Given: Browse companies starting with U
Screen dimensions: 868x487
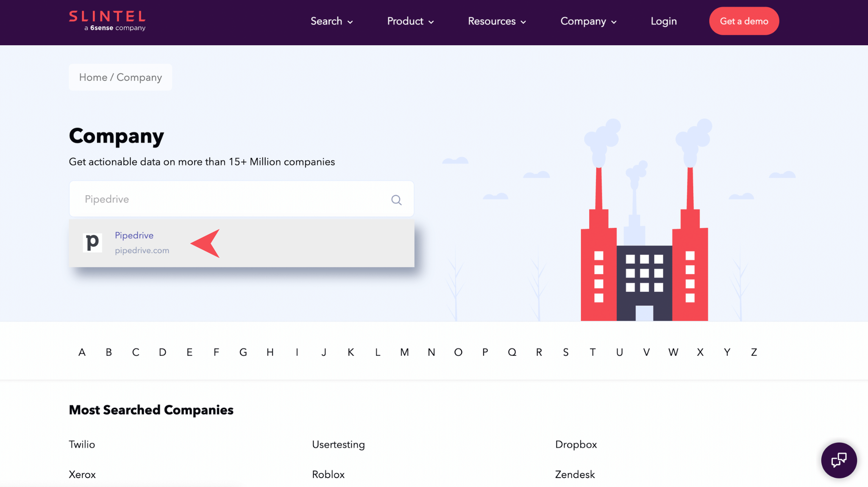Looking at the screenshot, I should tap(620, 352).
